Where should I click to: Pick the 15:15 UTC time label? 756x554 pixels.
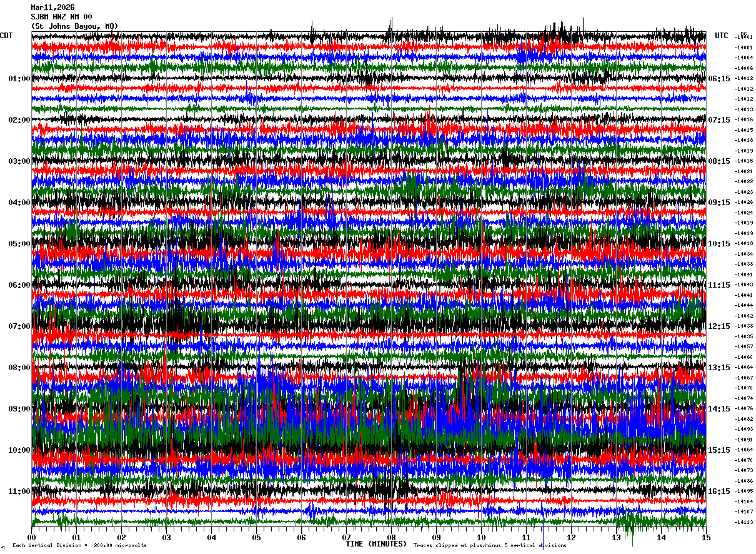(x=719, y=450)
